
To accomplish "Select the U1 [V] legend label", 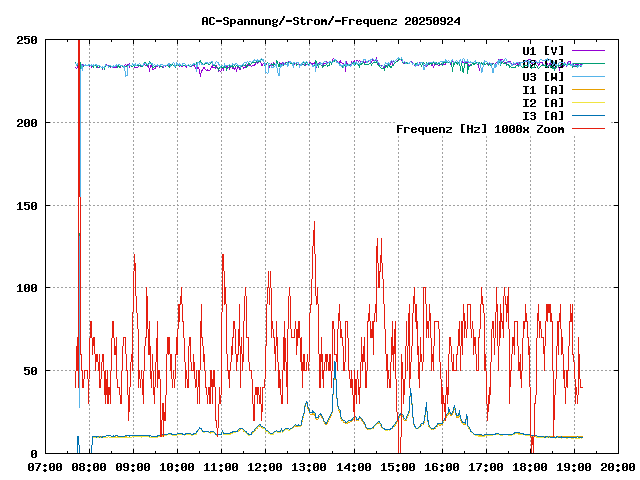I will pyautogui.click(x=543, y=50).
